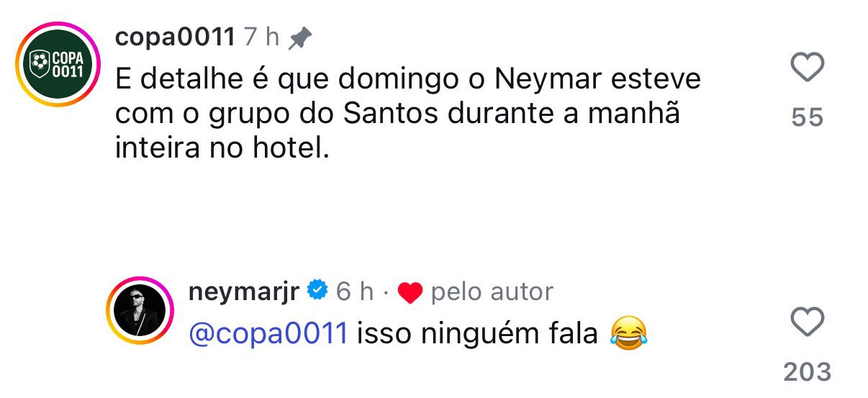The width and height of the screenshot is (868, 398).
Task: View the 55 likes count
Action: pyautogui.click(x=807, y=117)
